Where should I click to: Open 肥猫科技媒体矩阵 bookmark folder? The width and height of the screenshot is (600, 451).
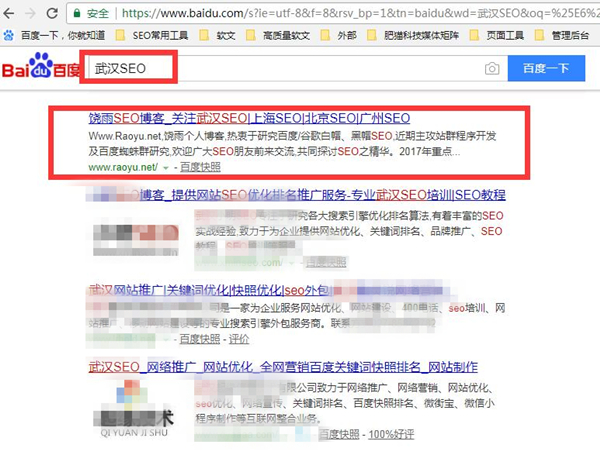413,36
